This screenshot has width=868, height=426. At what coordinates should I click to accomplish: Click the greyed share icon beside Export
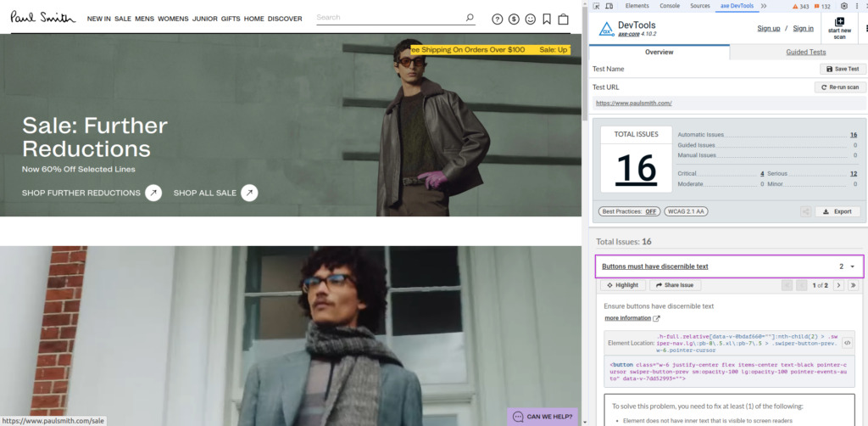tap(805, 211)
